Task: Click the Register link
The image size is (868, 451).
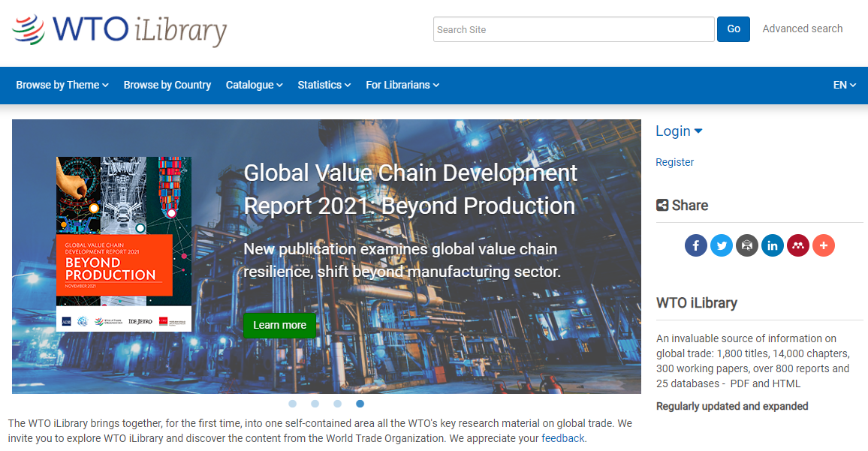Action: pos(674,162)
